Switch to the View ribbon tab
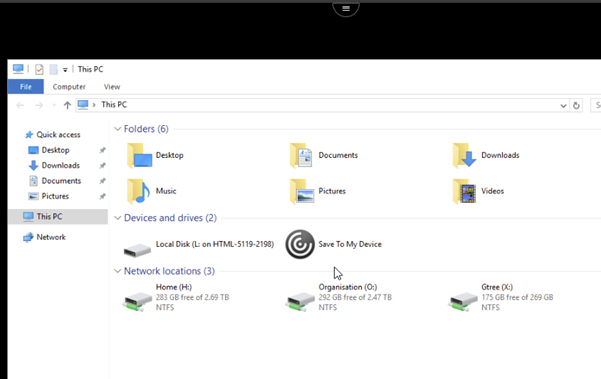 coord(112,87)
